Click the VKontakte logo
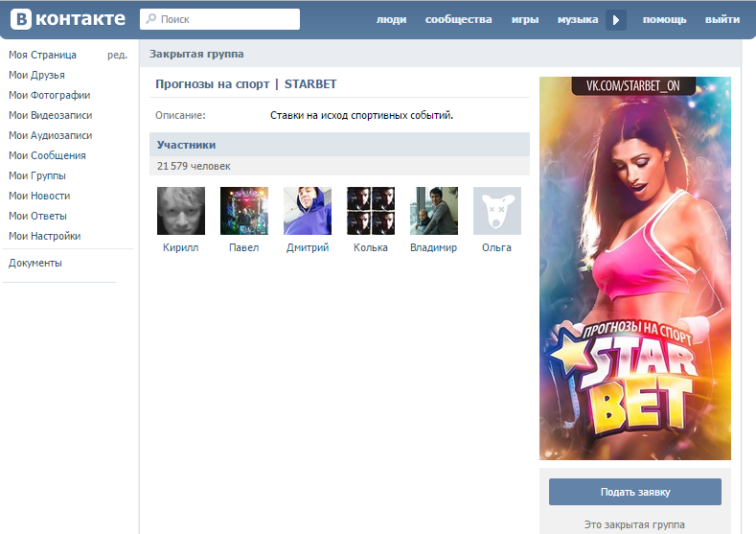The image size is (756, 534). (x=68, y=19)
